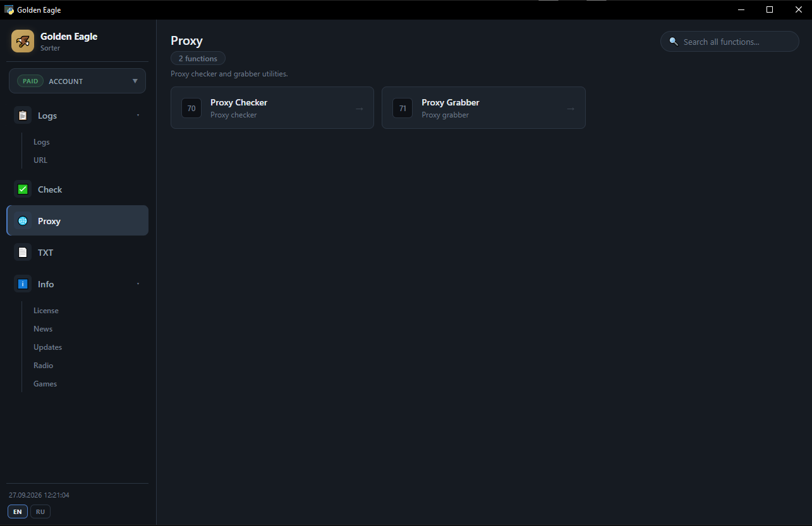Click the blue Info icon in sidebar
Screen dimensions: 812x526
(23, 284)
